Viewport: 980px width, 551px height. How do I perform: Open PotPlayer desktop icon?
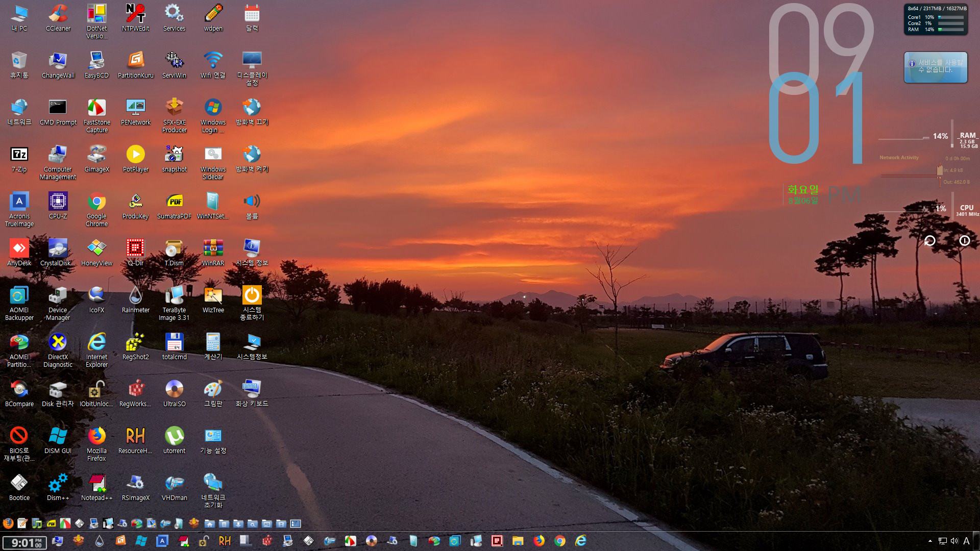[136, 159]
